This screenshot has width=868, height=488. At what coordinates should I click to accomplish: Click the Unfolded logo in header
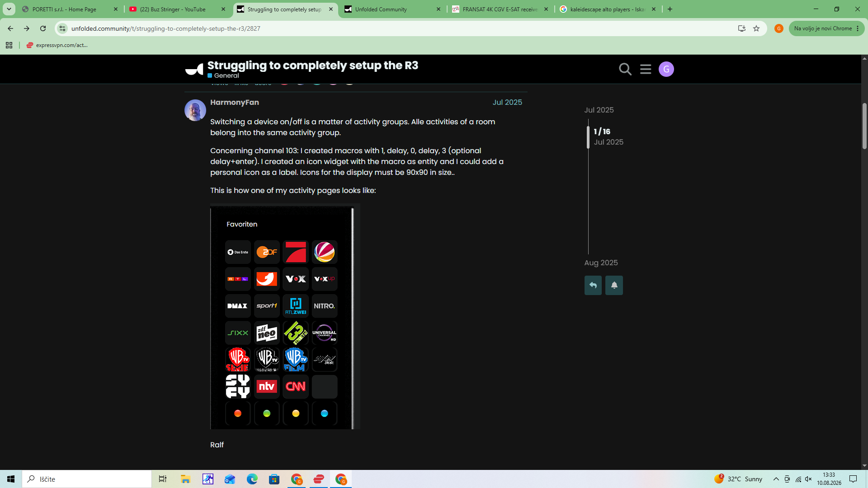click(194, 70)
